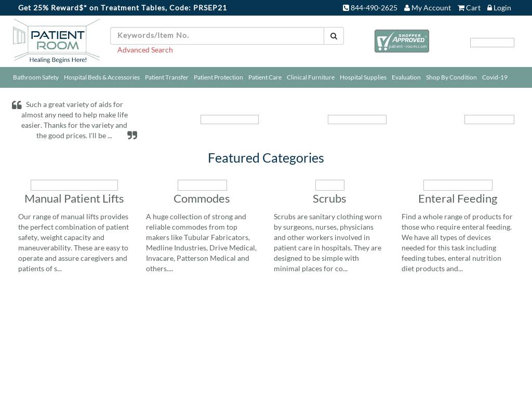The width and height of the screenshot is (532, 399).
Task: Open the Shopper Approved badge
Action: tap(402, 41)
